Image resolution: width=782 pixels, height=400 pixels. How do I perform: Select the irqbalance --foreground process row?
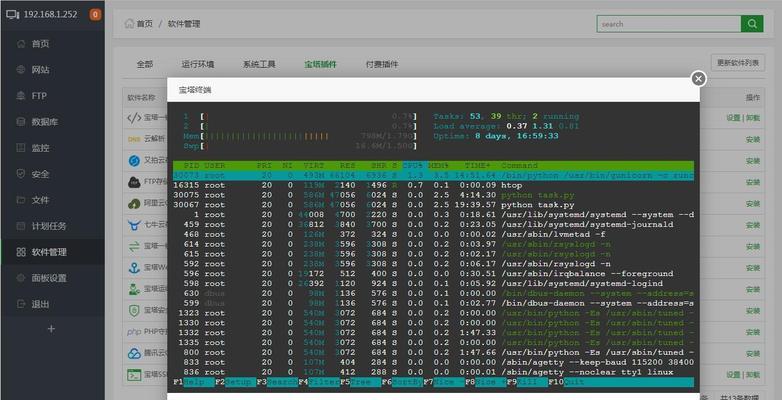[433, 274]
